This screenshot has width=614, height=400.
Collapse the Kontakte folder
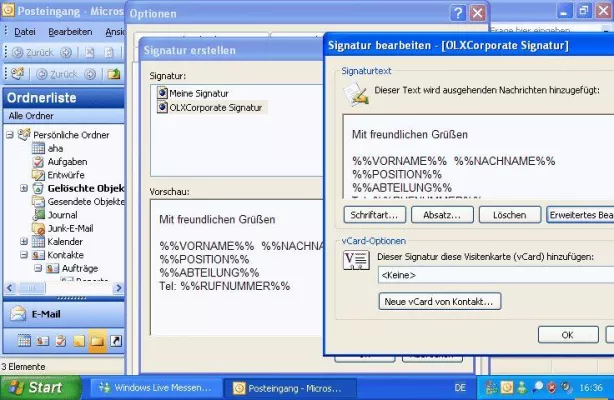pos(24,256)
